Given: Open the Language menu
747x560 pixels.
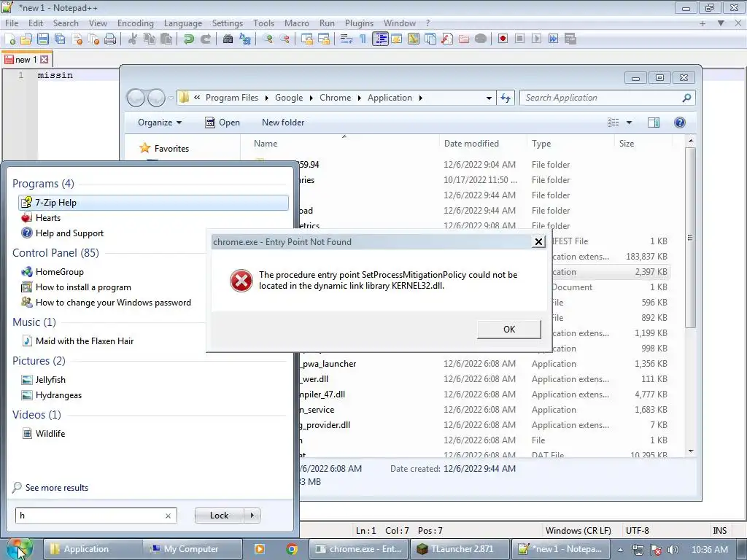Looking at the screenshot, I should tap(183, 23).
